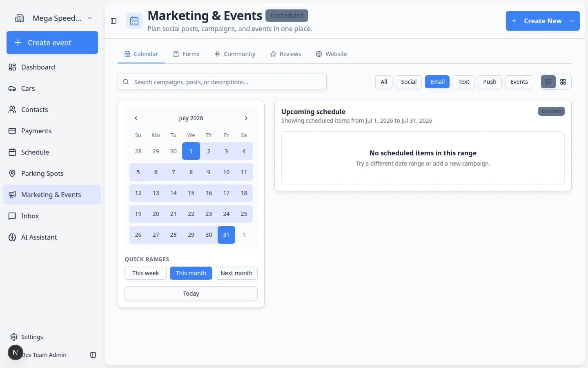588x368 pixels.
Task: Switch to grid view layout
Action: (x=563, y=82)
